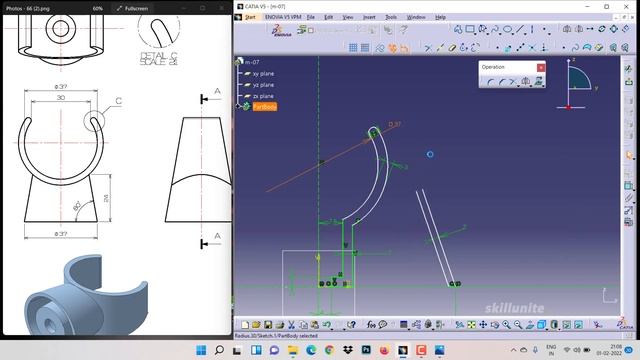This screenshot has height=360, width=640.
Task: Open Project 3D sub-tools dropdown in Operation toolbar
Action: point(543,85)
